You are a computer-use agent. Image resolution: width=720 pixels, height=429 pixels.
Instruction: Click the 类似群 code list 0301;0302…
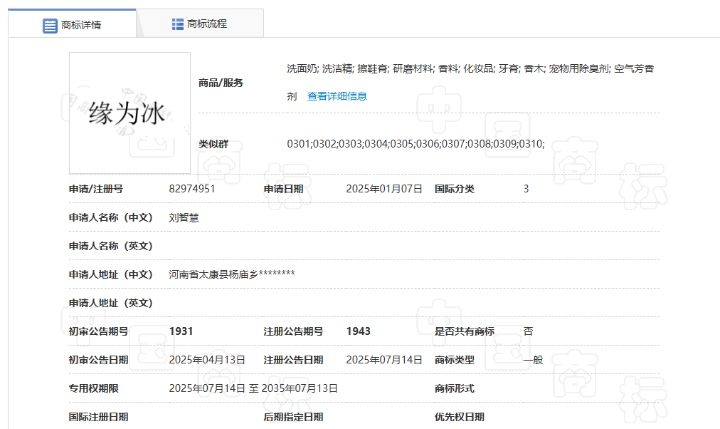(x=415, y=144)
